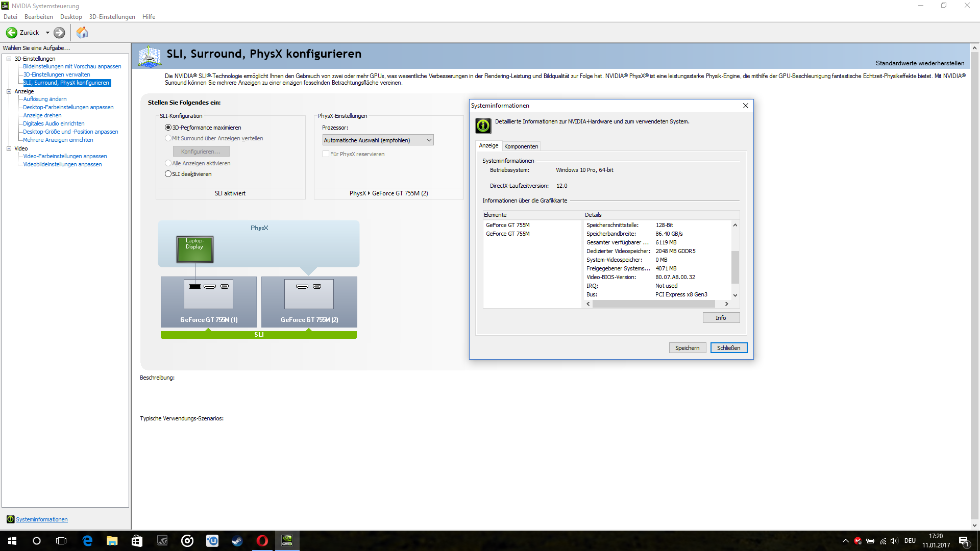Click the horizontal scrollbar in Details list

(653, 304)
